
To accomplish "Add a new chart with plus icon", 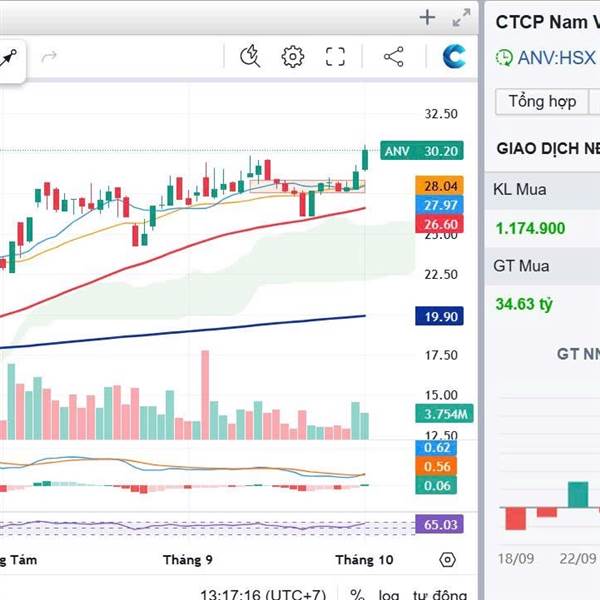I will 427,17.
